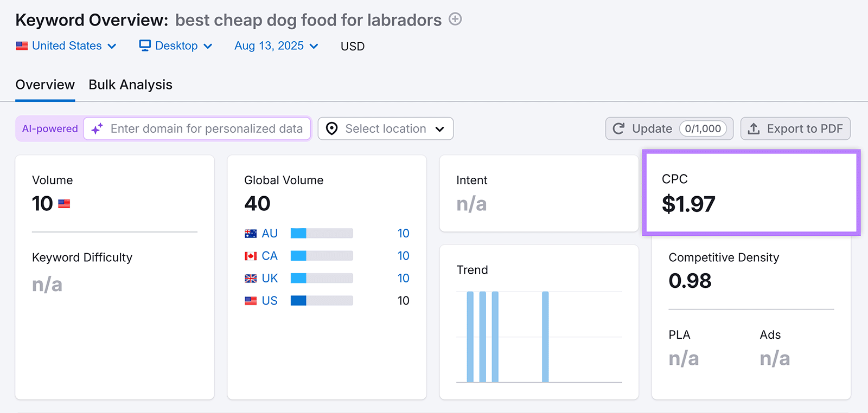Click the refresh icon on the Update button
This screenshot has height=413, width=868.
coord(619,128)
